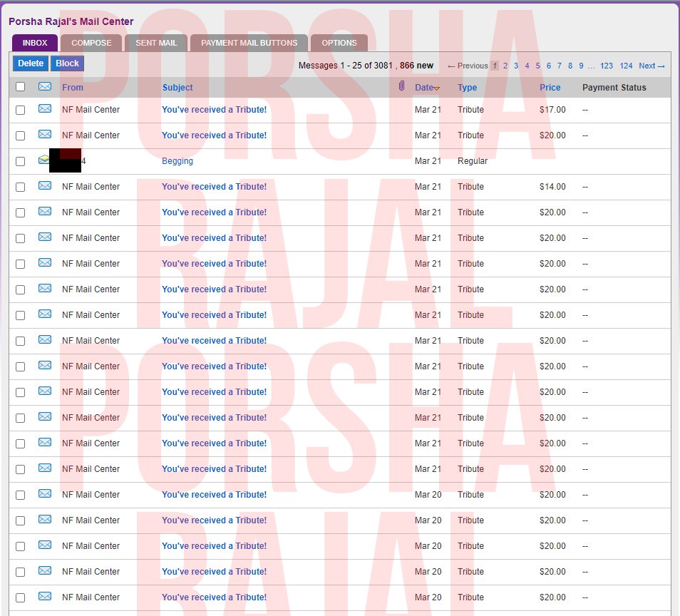Open the OPTIONS tab
The width and height of the screenshot is (680, 616).
pos(339,43)
